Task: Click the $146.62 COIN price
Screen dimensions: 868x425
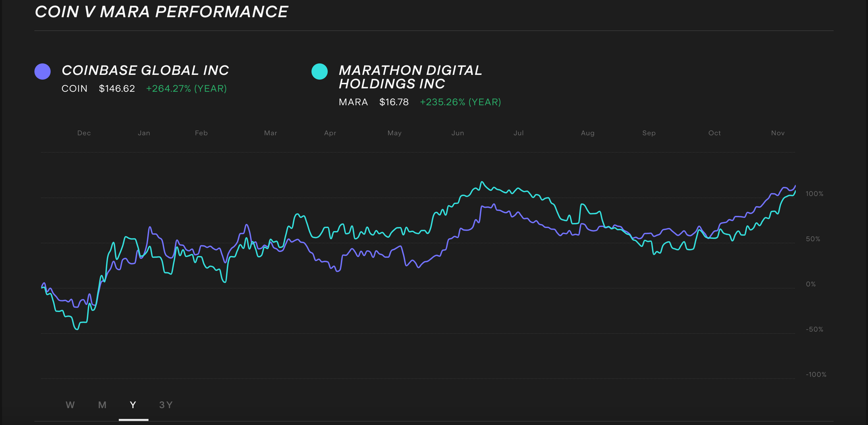Action: [116, 88]
